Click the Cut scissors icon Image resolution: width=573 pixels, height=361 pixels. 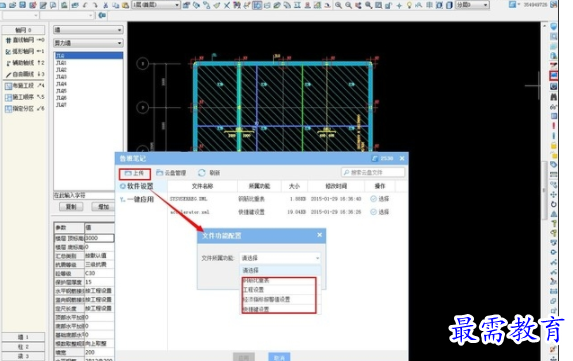(x=106, y=5)
